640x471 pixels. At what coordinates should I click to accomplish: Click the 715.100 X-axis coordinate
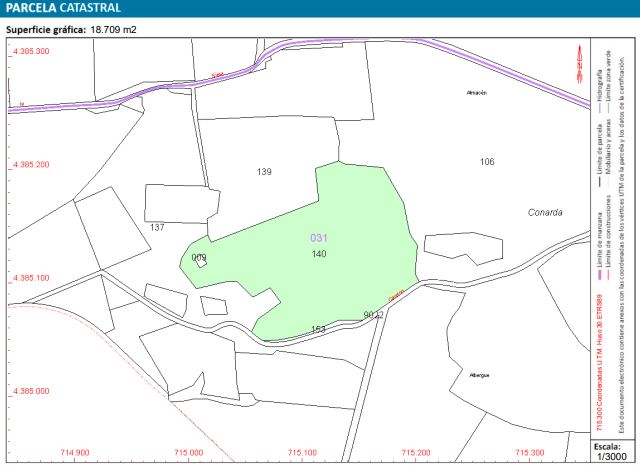coord(303,452)
